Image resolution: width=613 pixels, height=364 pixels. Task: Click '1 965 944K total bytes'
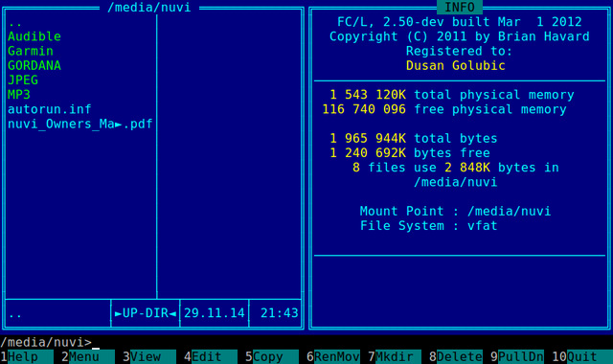pos(414,138)
